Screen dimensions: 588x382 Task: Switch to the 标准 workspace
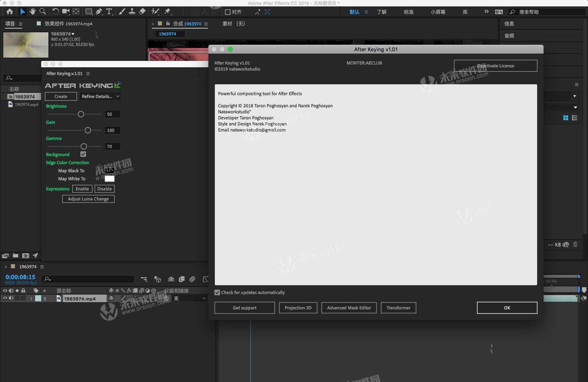[x=409, y=12]
